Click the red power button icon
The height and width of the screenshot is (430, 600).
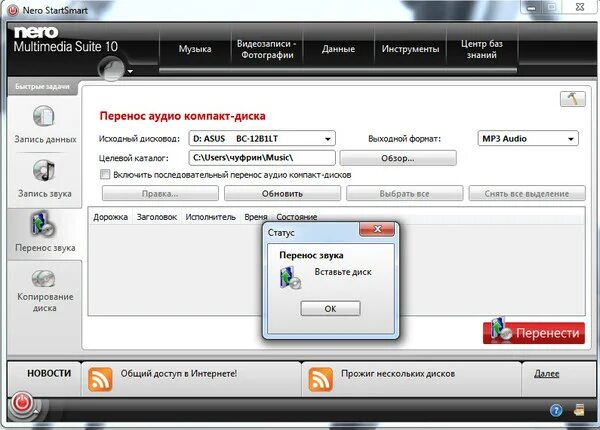(x=22, y=402)
